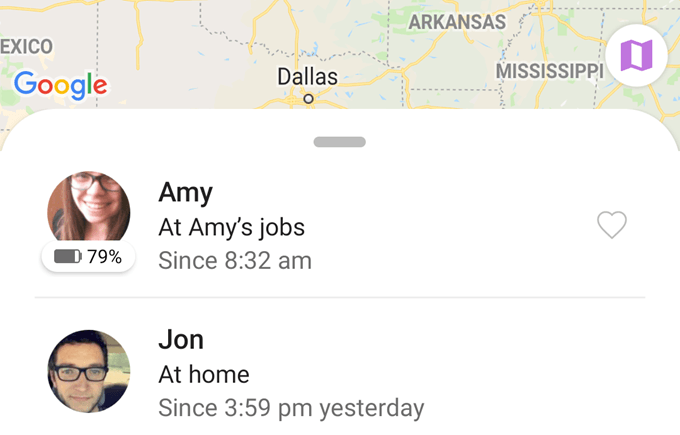Click the "At Amy's jobs" location text
The image size is (680, 435).
231,227
